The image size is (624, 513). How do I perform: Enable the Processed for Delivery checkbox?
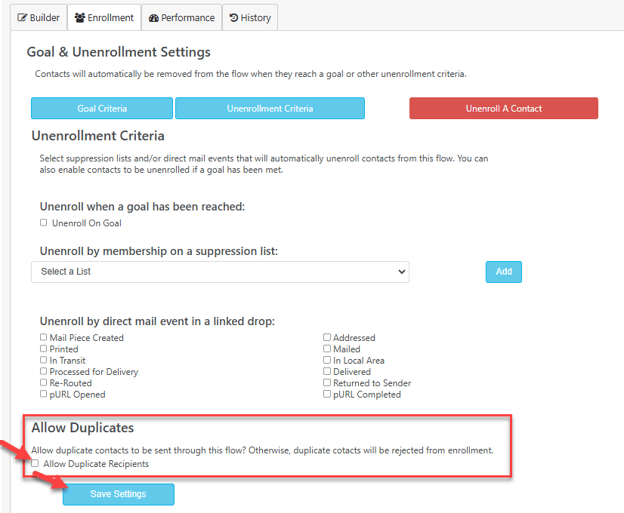pyautogui.click(x=43, y=371)
